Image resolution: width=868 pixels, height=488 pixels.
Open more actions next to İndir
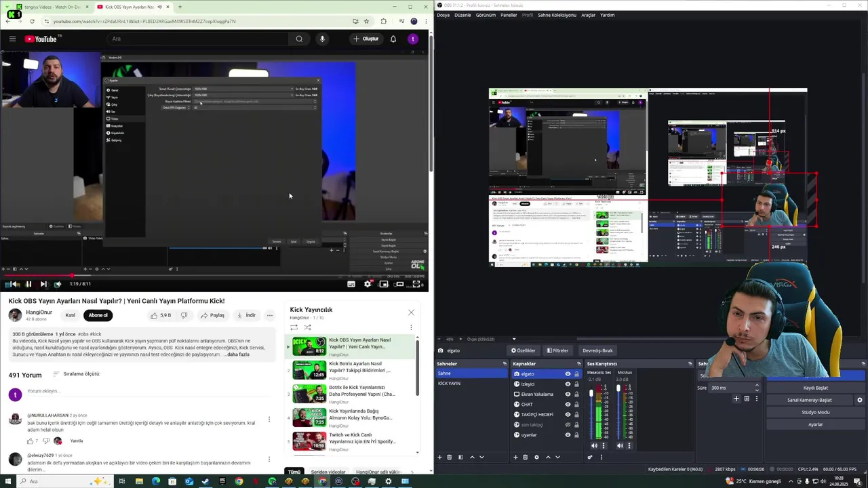pyautogui.click(x=269, y=315)
